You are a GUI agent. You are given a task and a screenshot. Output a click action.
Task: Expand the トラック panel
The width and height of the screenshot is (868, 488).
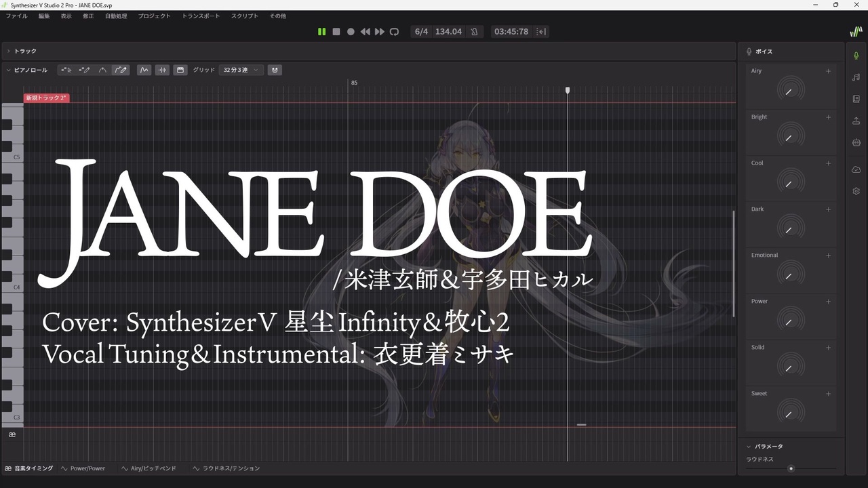pyautogui.click(x=8, y=51)
